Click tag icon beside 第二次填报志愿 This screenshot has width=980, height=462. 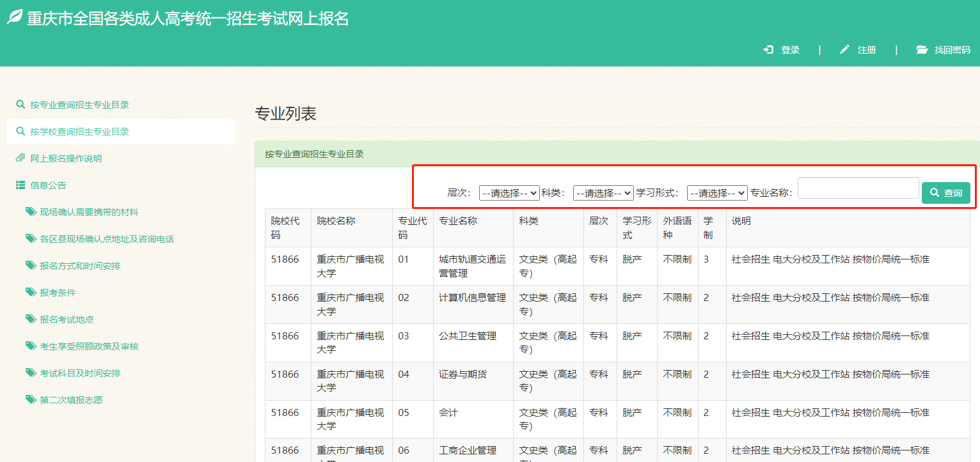[x=31, y=399]
